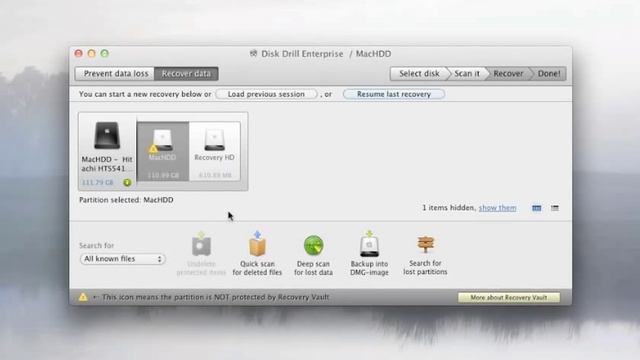Click Search for lost partitions icon
Screen dimensions: 640x360
click(x=425, y=244)
